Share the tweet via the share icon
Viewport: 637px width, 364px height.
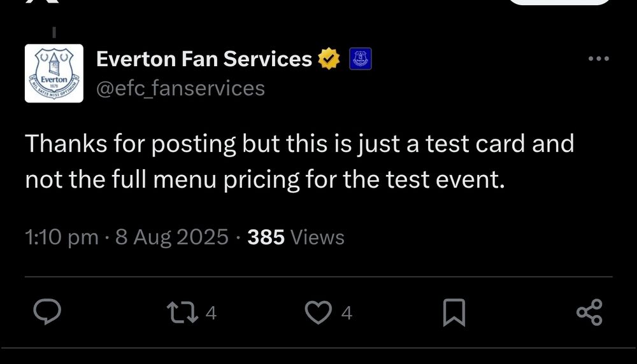(x=589, y=312)
